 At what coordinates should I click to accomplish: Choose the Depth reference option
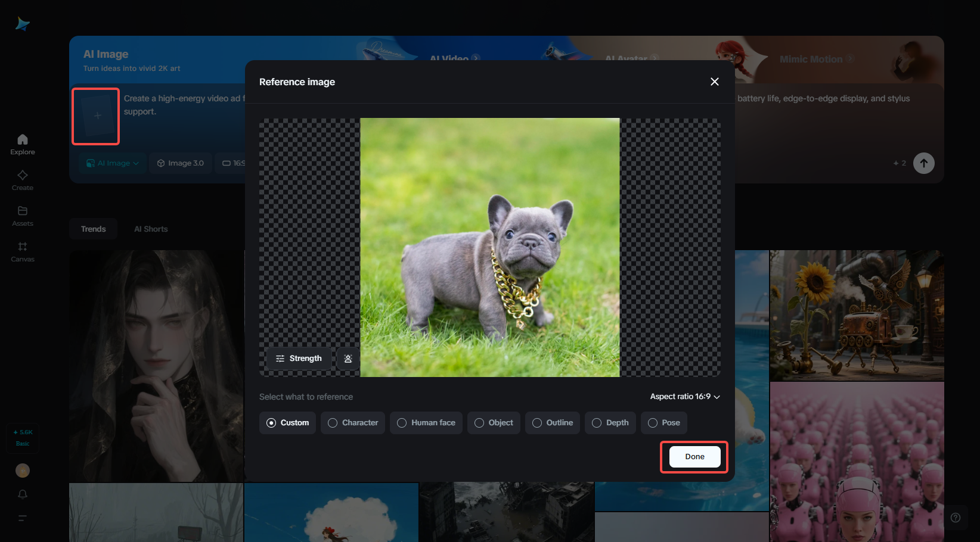coord(610,422)
